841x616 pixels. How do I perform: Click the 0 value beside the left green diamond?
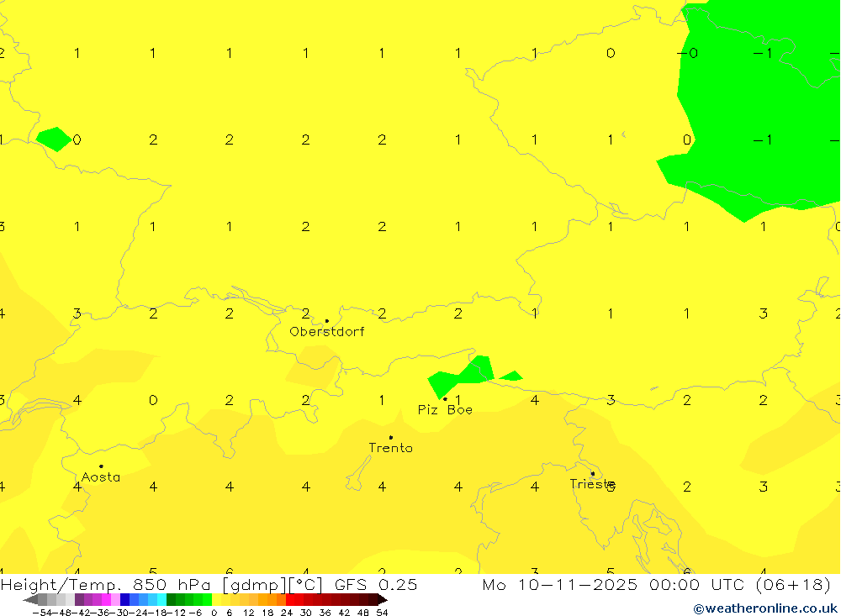(x=77, y=140)
